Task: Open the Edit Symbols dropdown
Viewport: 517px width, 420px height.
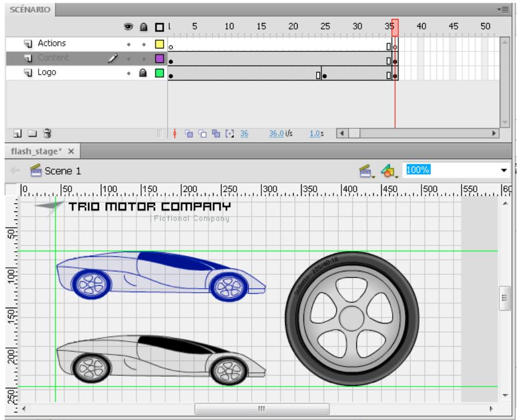Action: pyautogui.click(x=386, y=171)
